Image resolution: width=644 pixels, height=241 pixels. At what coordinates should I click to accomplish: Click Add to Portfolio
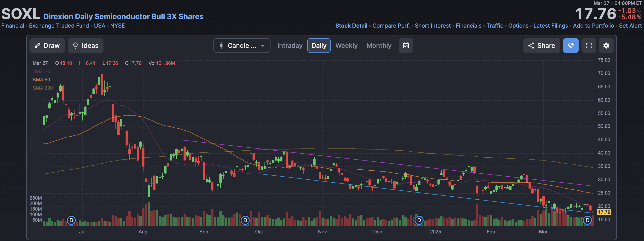pos(593,26)
